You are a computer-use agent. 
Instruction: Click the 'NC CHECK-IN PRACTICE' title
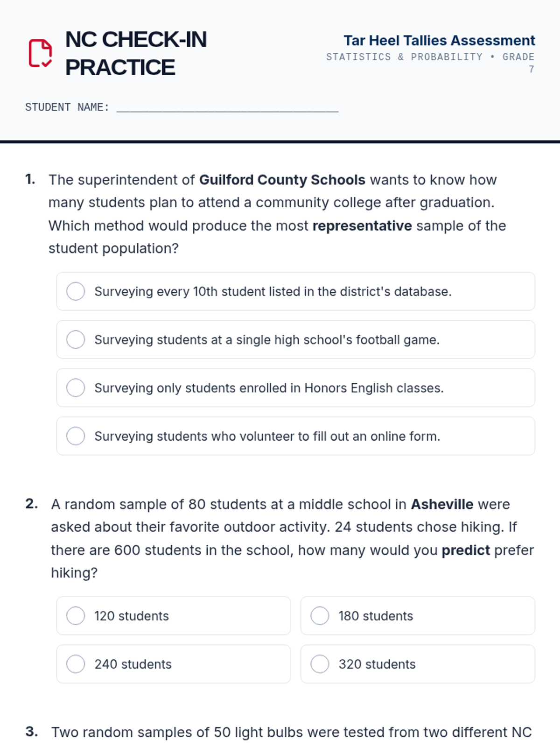[x=136, y=53]
